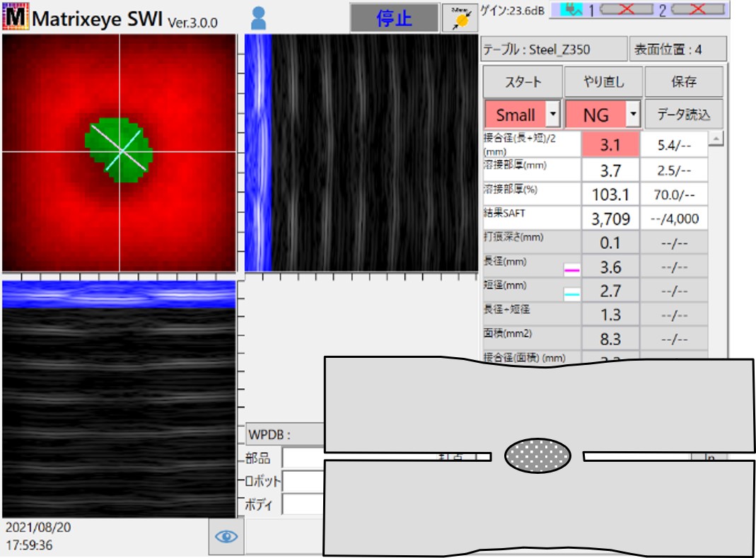Open the Small size dropdown
Viewport: 756px width, 558px height.
pyautogui.click(x=553, y=115)
